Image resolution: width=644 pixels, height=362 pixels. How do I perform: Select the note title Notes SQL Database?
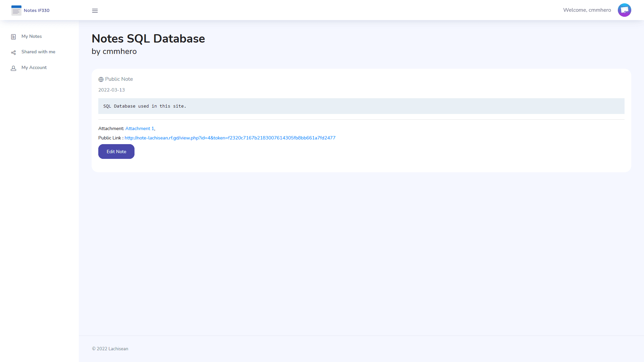point(148,39)
